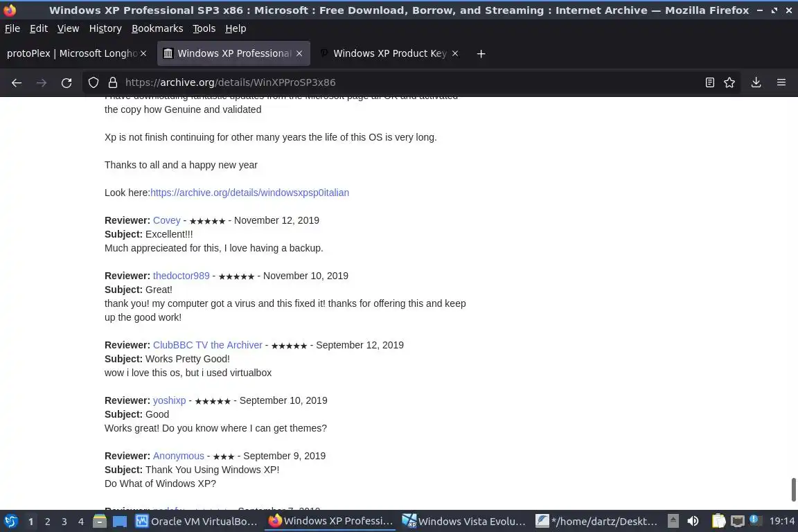This screenshot has width=798, height=532.
Task: Open the clipboard manager tray icon
Action: 718,521
